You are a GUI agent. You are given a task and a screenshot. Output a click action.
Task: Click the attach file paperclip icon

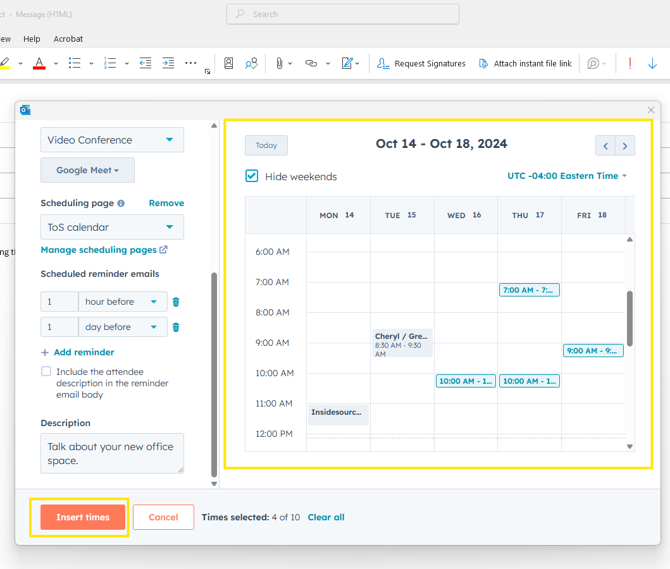point(280,63)
